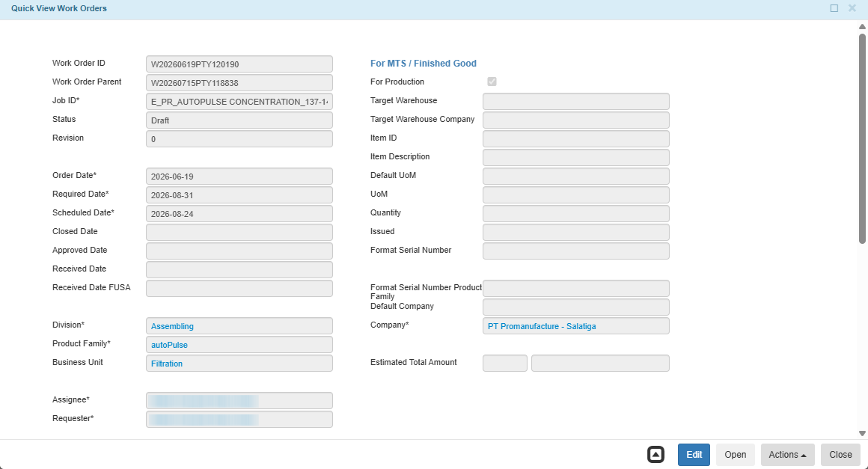Image resolution: width=868 pixels, height=469 pixels.
Task: Click the Estimated Total Amount currency box
Action: tap(505, 364)
